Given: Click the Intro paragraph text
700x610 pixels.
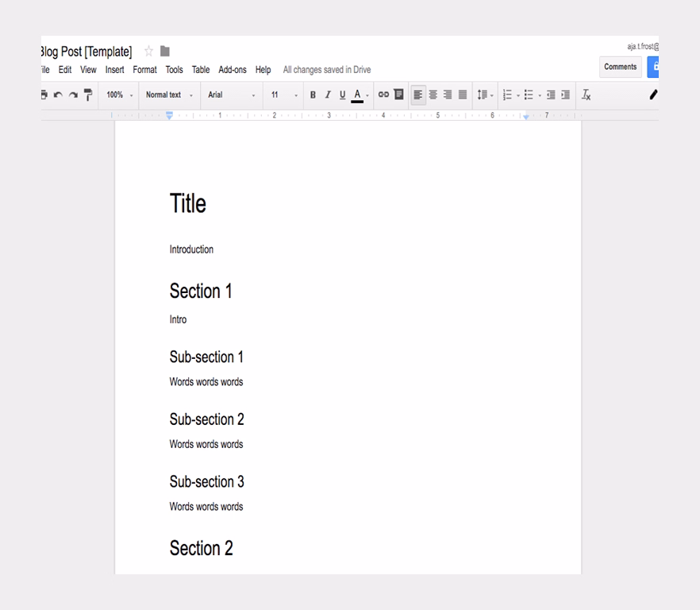Looking at the screenshot, I should [x=178, y=319].
